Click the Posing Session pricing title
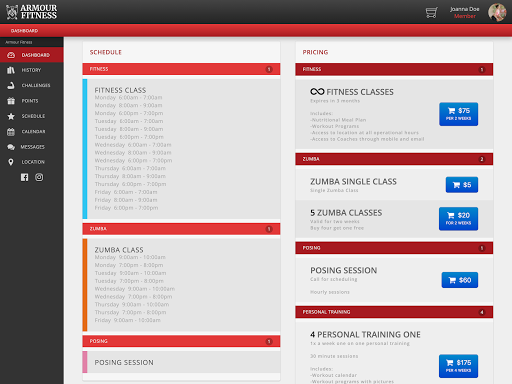Image resolution: width=512 pixels, height=384 pixels. coord(344,270)
